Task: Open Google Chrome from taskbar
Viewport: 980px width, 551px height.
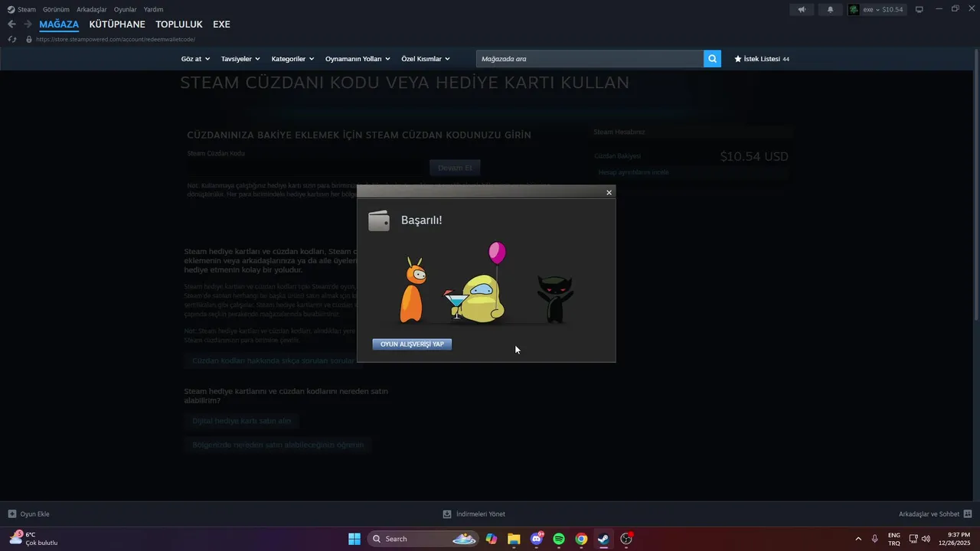Action: coord(581,539)
